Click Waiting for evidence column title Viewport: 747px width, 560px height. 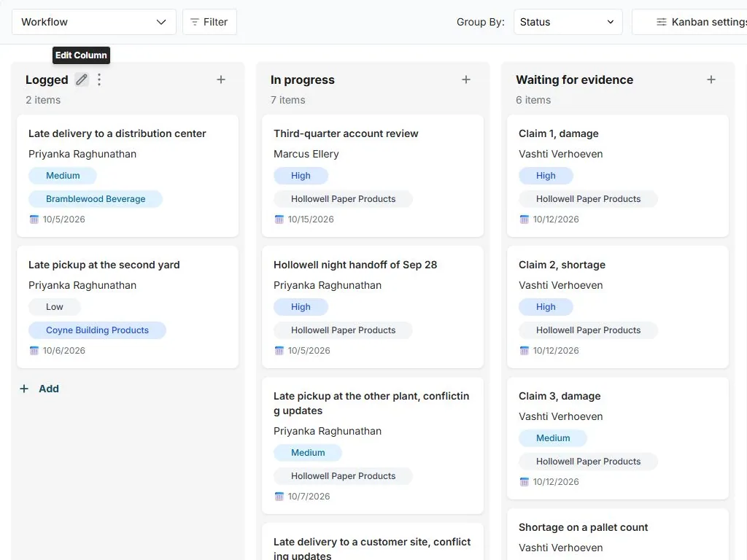tap(575, 79)
